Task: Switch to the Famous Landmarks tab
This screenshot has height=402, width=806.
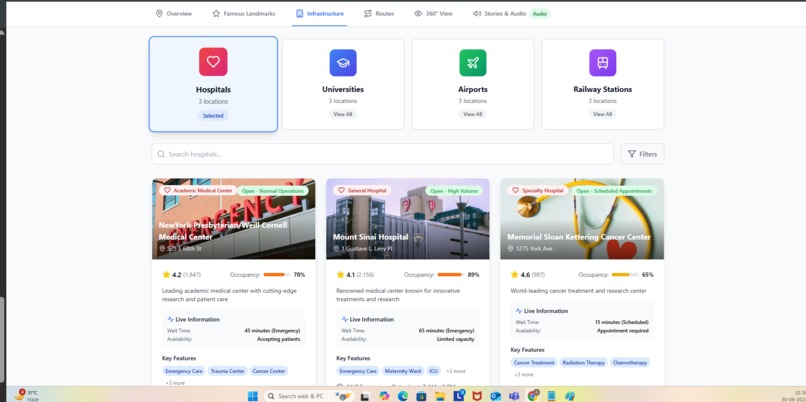Action: click(x=244, y=13)
